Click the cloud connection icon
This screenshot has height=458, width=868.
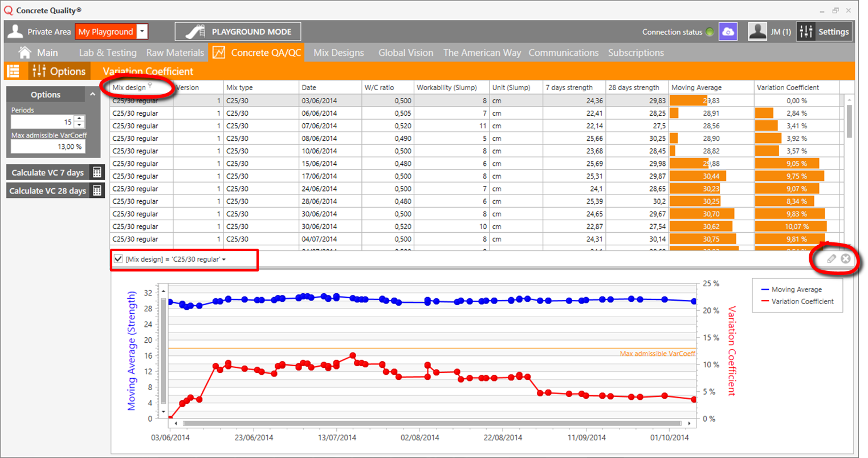click(x=728, y=32)
